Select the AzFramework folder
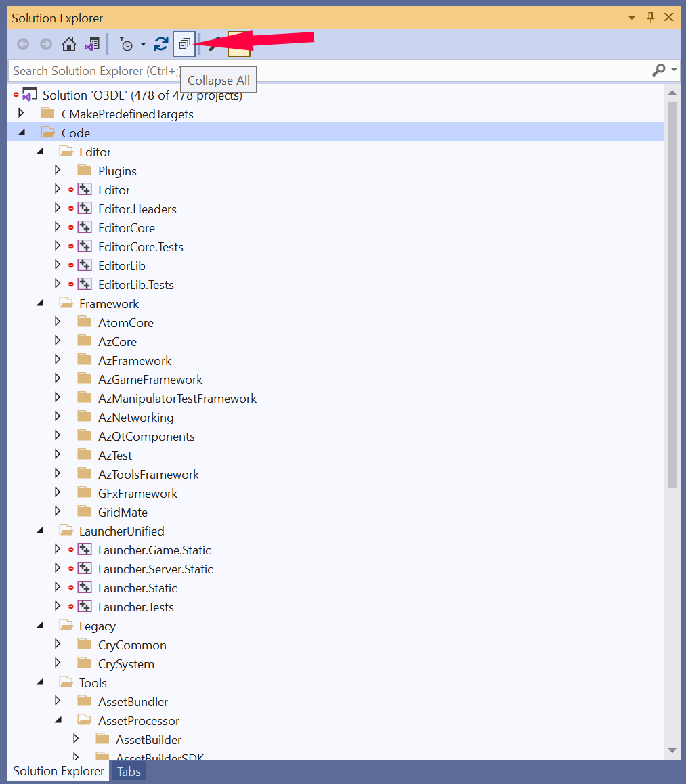 click(x=135, y=360)
